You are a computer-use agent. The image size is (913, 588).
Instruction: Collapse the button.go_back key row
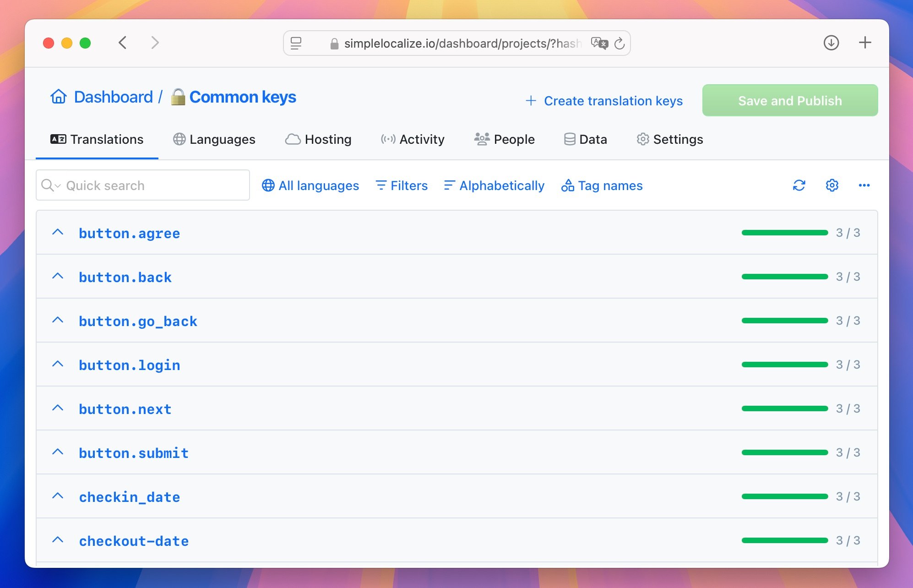(x=58, y=320)
